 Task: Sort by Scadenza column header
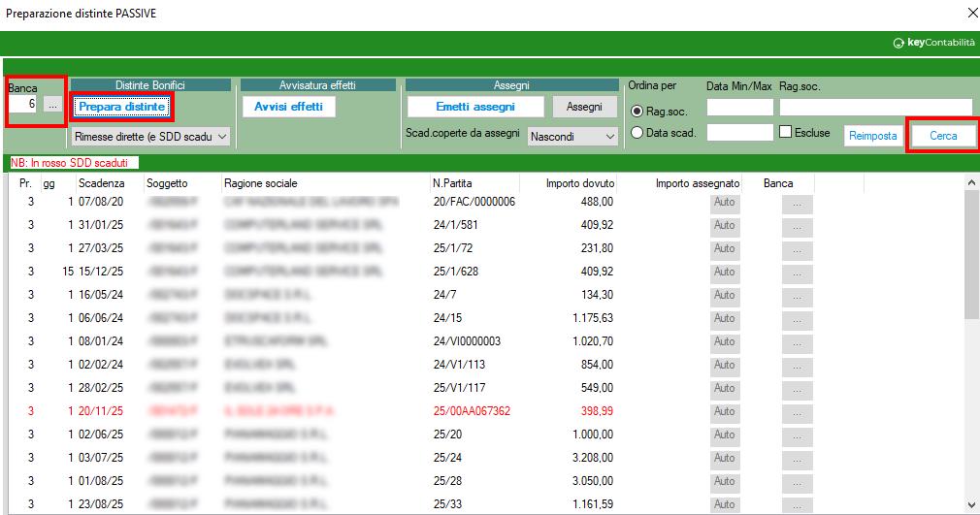(x=102, y=183)
